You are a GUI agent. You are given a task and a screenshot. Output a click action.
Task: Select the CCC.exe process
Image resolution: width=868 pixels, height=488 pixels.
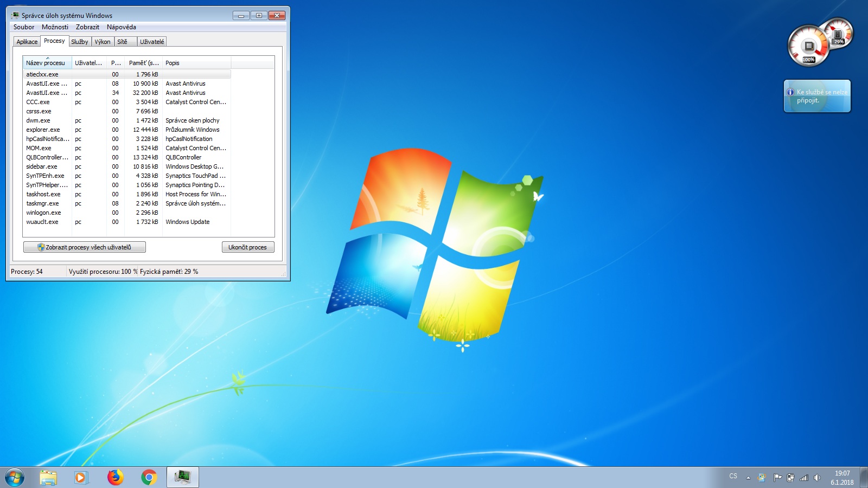[x=127, y=102]
